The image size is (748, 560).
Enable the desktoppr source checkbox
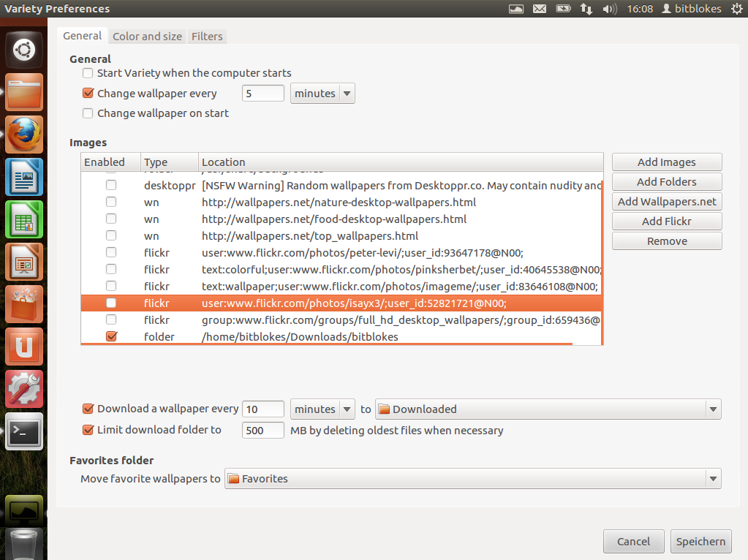[x=111, y=185]
